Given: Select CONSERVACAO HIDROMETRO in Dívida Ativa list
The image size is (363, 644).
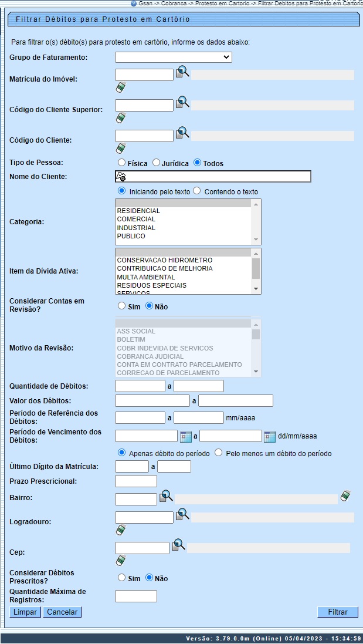Looking at the screenshot, I should (184, 260).
